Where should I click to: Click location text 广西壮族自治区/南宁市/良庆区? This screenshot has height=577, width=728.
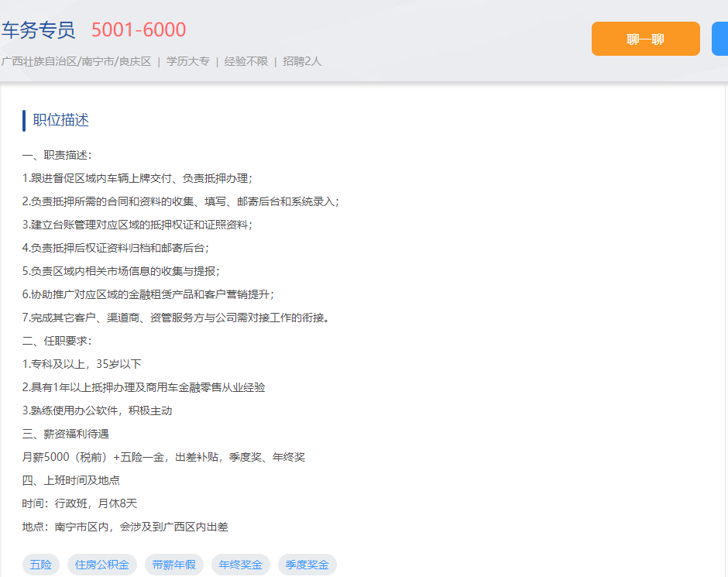[x=76, y=61]
